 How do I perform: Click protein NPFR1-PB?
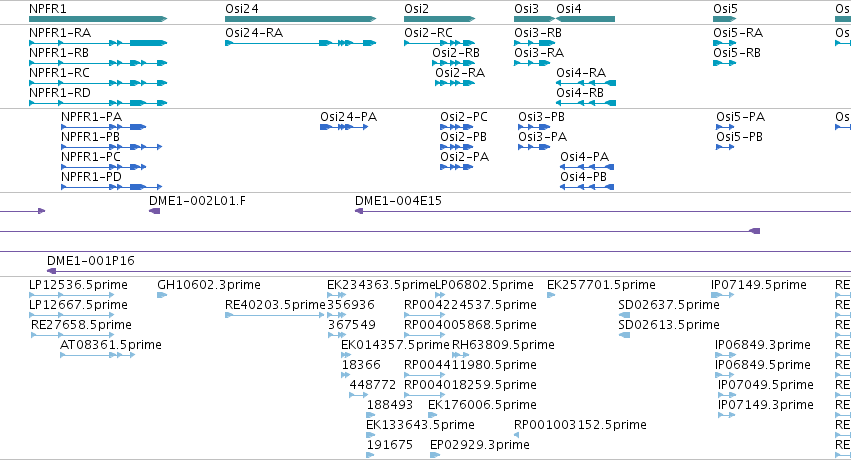[91, 137]
